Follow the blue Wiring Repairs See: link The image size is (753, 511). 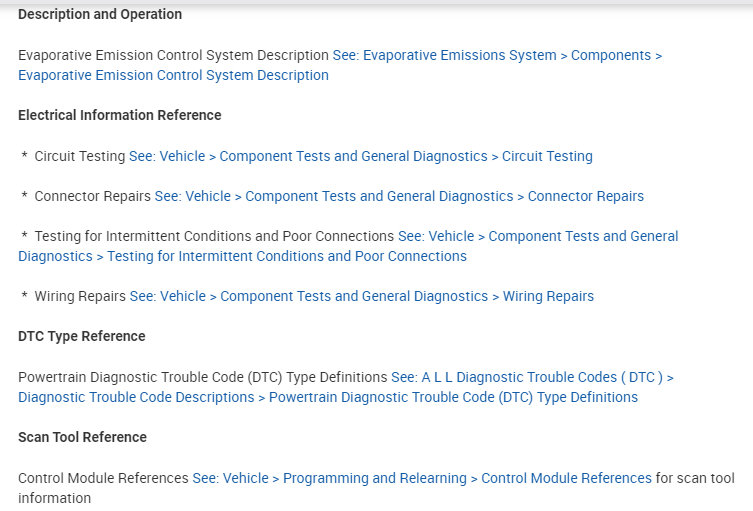click(x=361, y=297)
